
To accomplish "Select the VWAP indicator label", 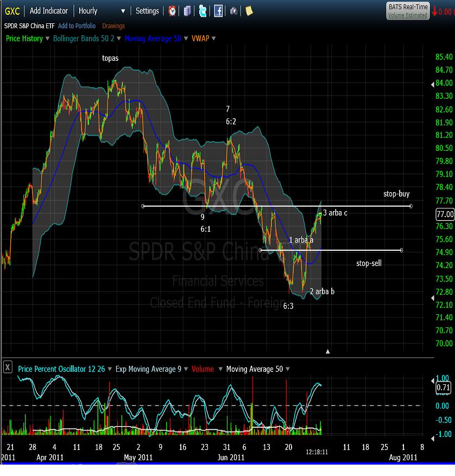I will click(200, 39).
